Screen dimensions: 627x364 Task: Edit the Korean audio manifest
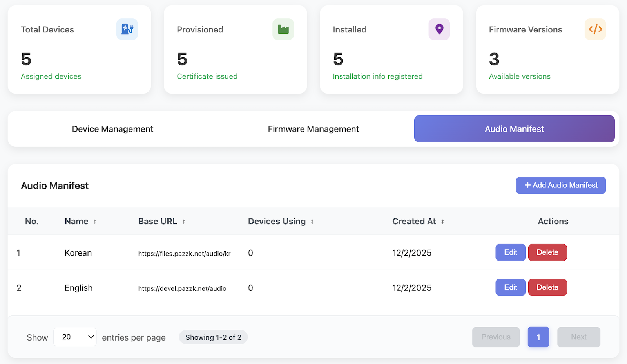tap(510, 252)
